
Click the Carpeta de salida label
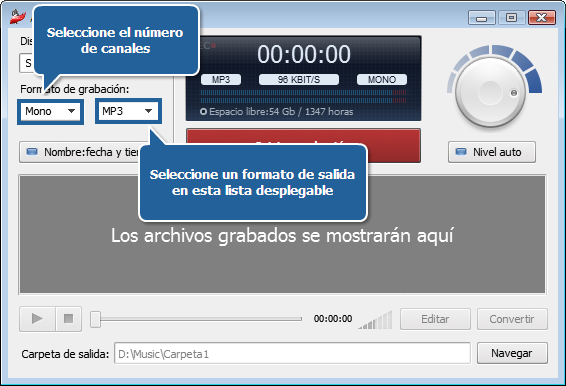(65, 354)
